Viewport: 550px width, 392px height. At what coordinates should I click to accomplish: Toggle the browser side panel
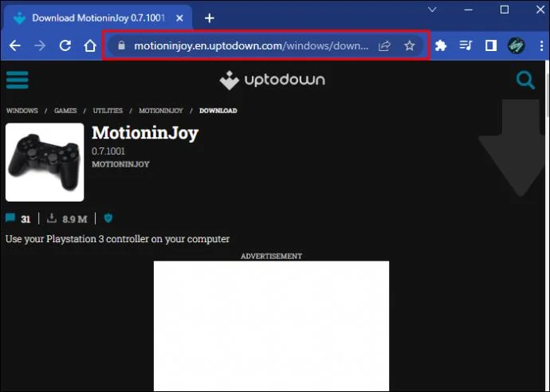(x=491, y=45)
